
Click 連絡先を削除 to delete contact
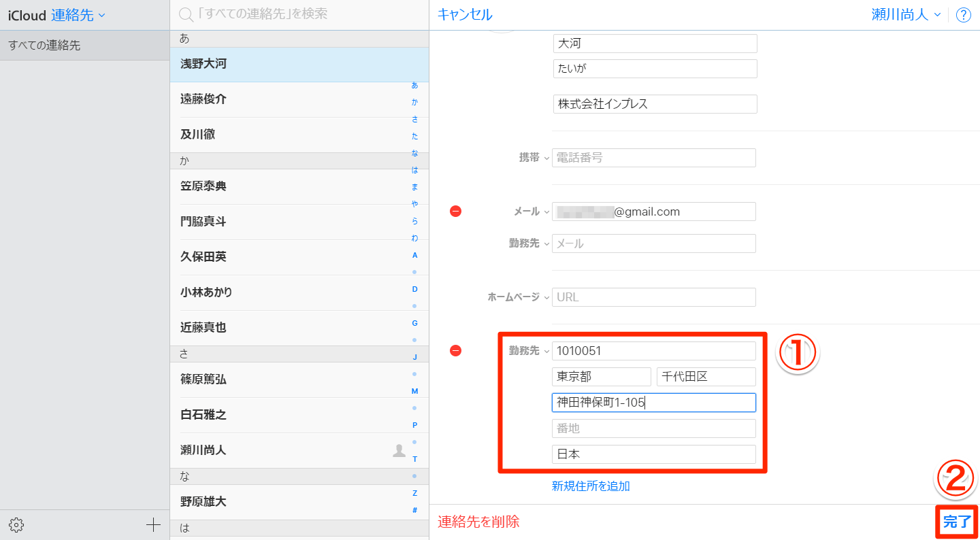[x=478, y=522]
